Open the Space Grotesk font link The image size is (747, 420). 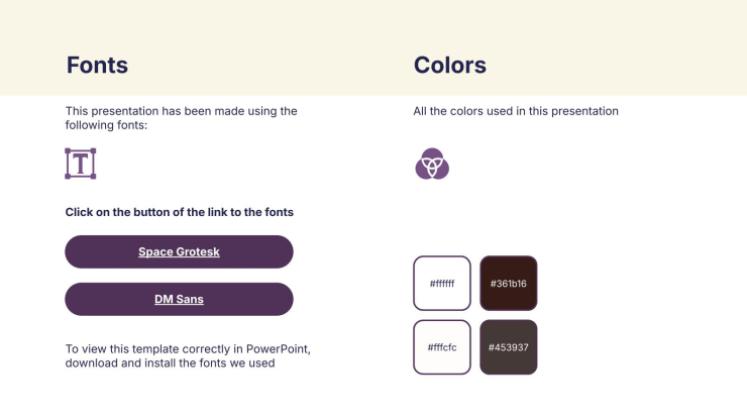pos(179,252)
